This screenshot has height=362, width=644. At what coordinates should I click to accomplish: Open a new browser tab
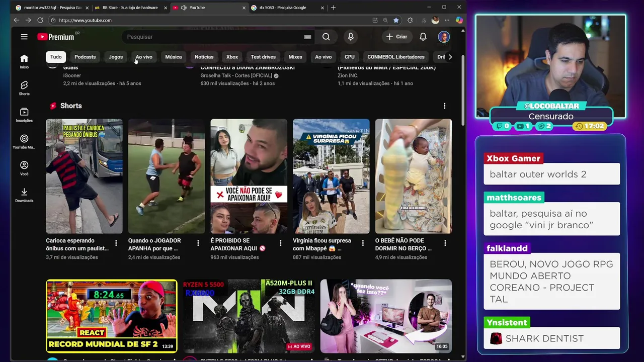click(x=333, y=8)
